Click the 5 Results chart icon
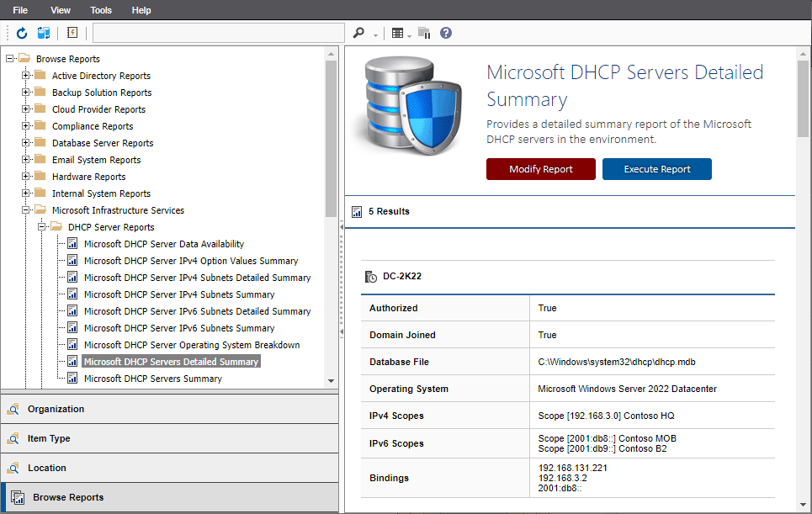Image resolution: width=812 pixels, height=514 pixels. [357, 211]
